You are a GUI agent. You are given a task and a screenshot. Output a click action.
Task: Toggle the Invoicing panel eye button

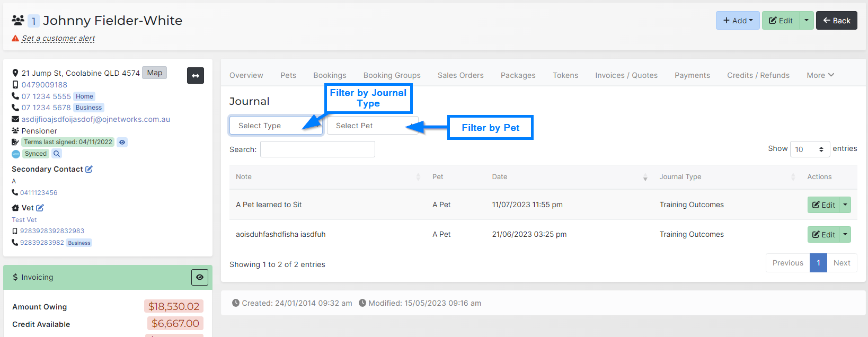(199, 277)
